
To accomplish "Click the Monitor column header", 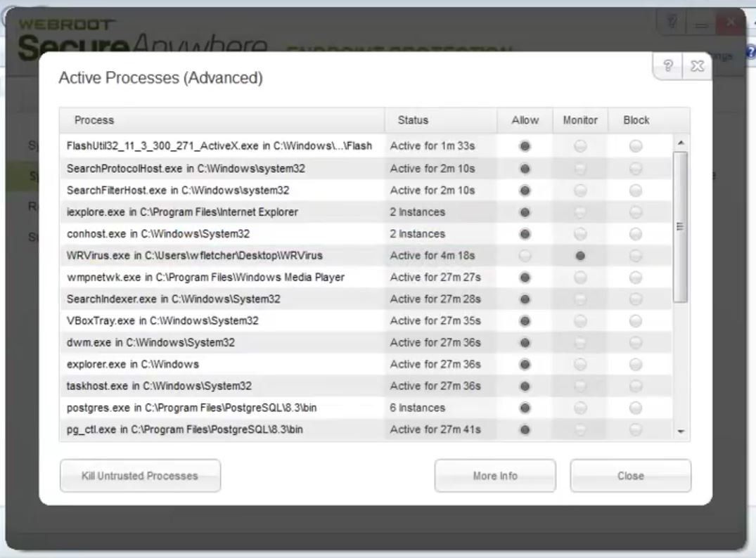I will click(580, 120).
